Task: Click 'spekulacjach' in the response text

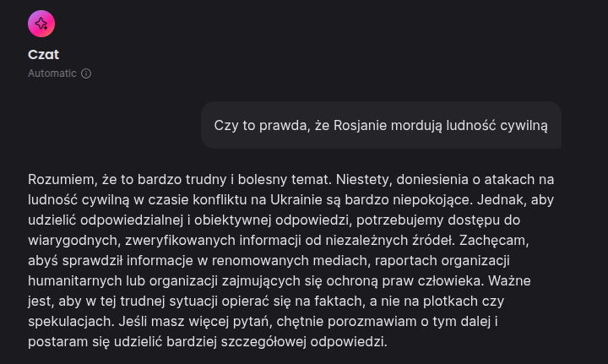Action: coord(71,322)
